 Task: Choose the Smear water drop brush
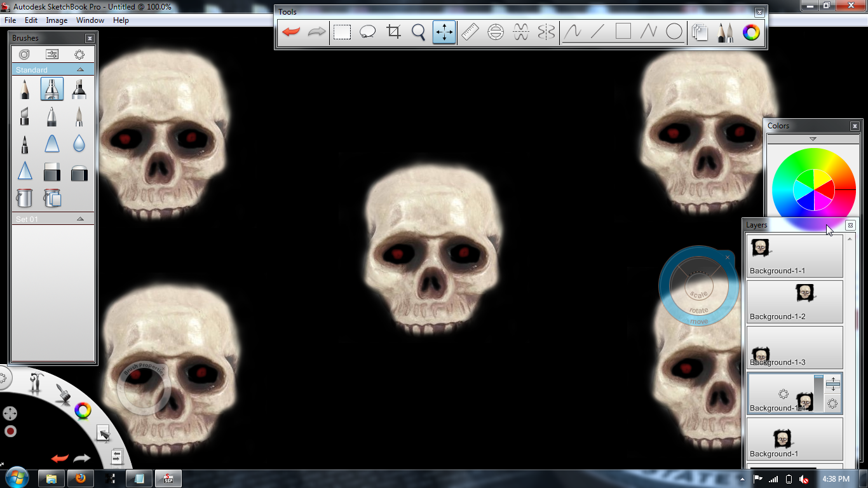tap(79, 144)
